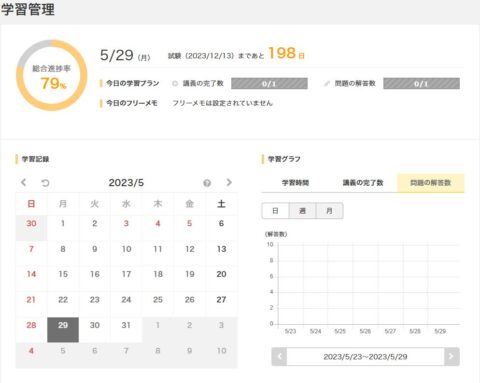Select April 30 grayed cell in calendar

pyautogui.click(x=31, y=228)
